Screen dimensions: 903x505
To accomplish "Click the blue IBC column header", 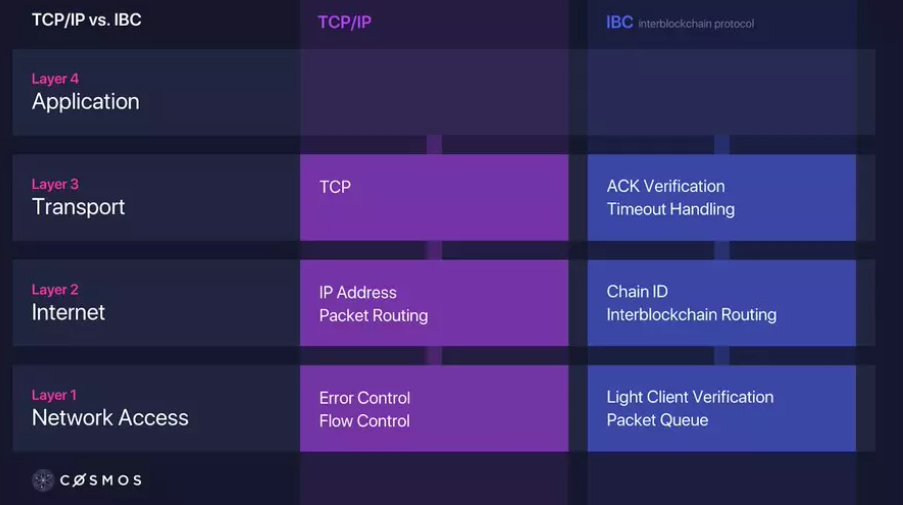I will [x=619, y=22].
